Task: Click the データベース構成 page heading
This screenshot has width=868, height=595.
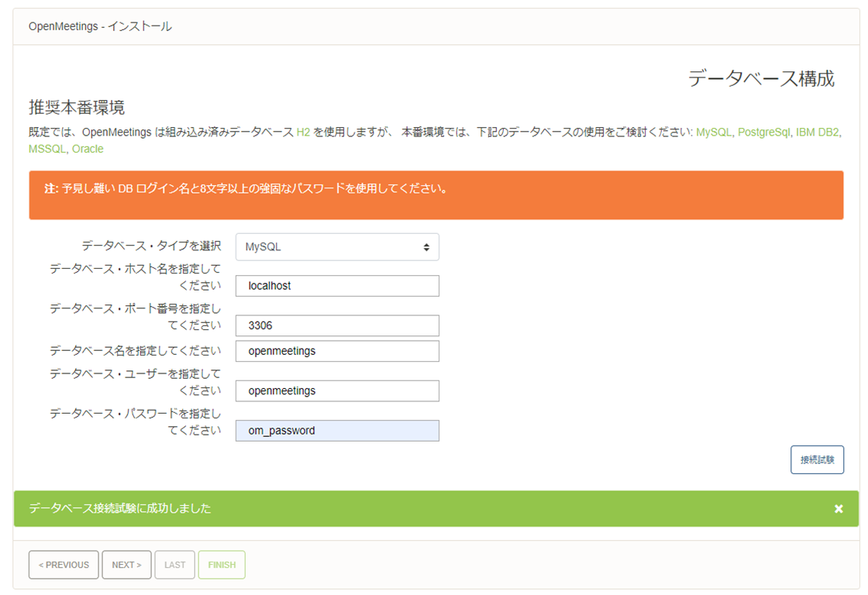Action: coord(761,78)
